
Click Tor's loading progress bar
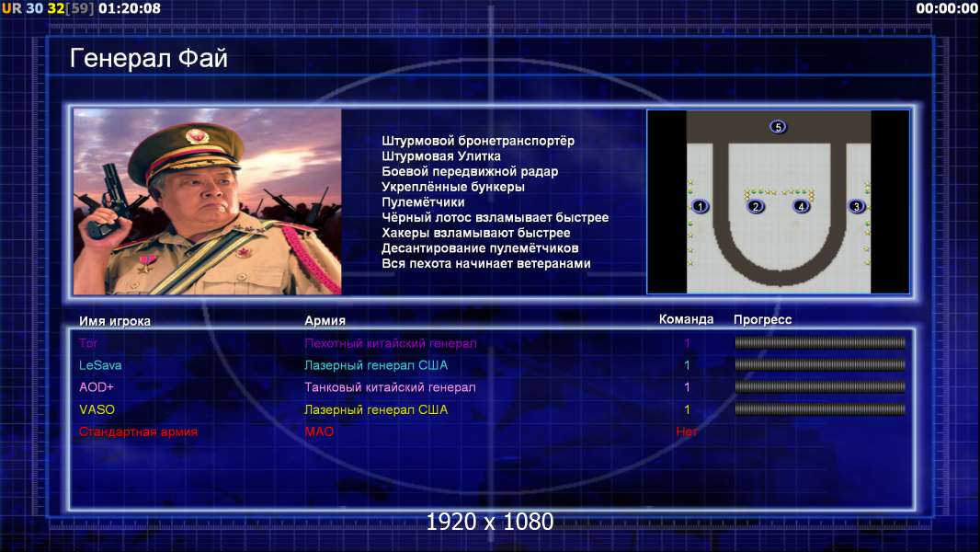[820, 342]
